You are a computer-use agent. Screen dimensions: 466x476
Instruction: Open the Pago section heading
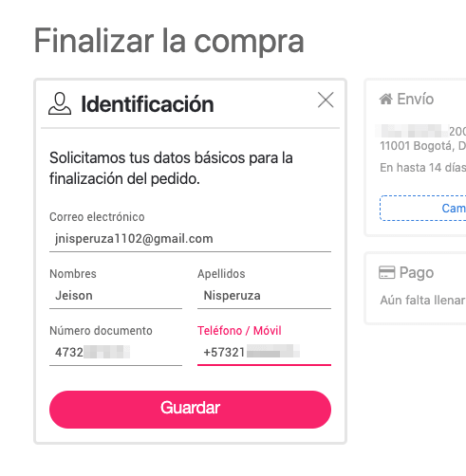point(417,272)
